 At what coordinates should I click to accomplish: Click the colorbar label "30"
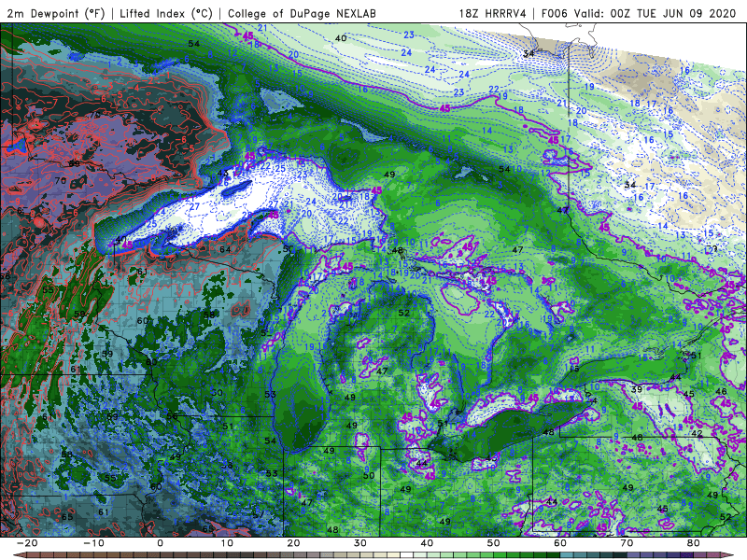(360, 543)
